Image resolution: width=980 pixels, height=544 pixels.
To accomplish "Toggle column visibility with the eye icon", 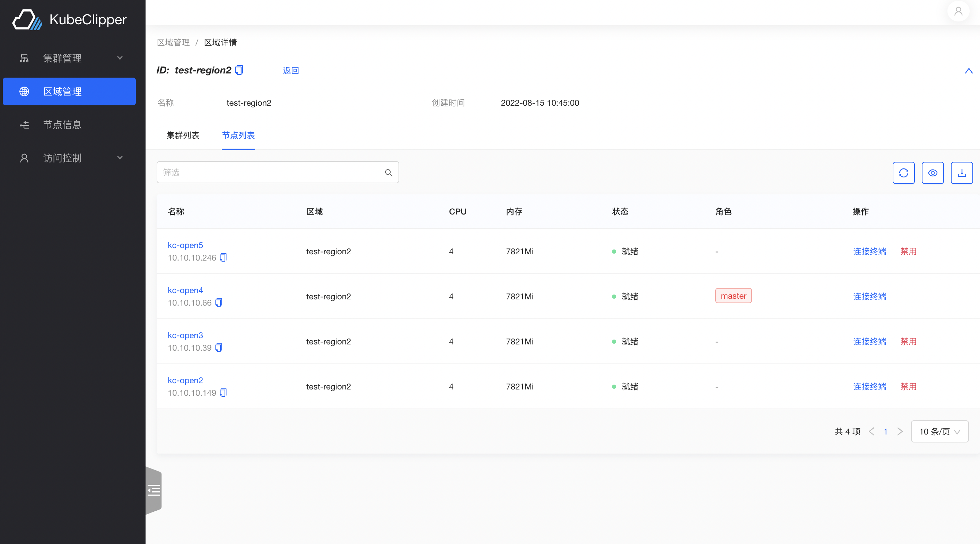I will coord(933,173).
